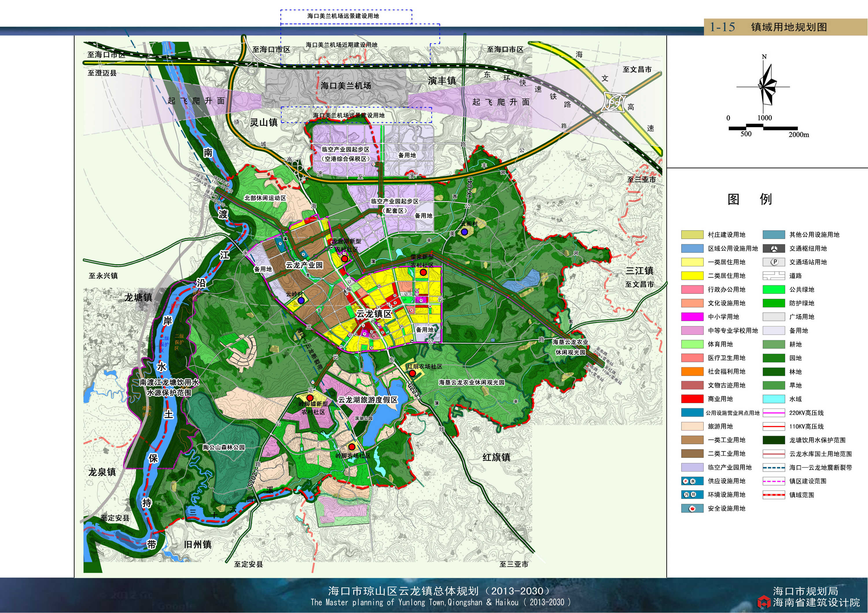Click the 南渡江龙塘饮用水 label
This screenshot has height=613, width=868.
169,383
